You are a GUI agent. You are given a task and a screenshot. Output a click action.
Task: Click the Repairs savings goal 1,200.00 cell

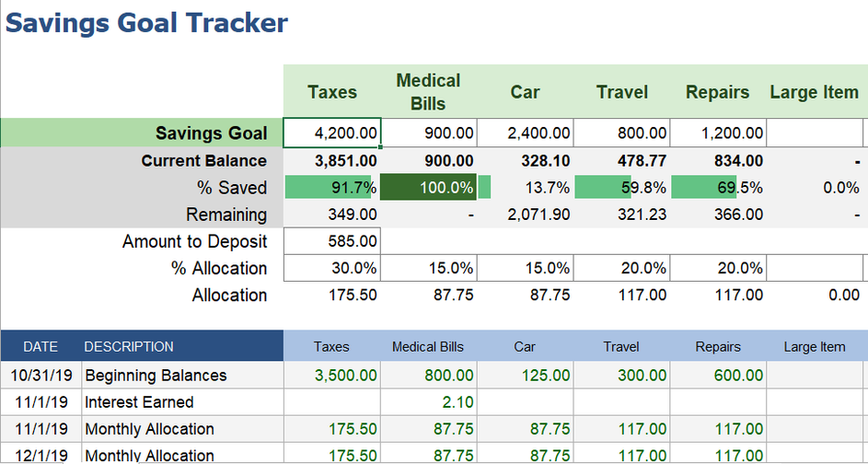(x=718, y=133)
